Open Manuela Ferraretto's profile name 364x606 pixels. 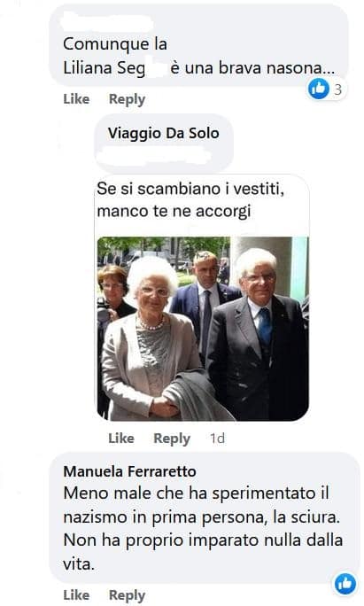(129, 471)
